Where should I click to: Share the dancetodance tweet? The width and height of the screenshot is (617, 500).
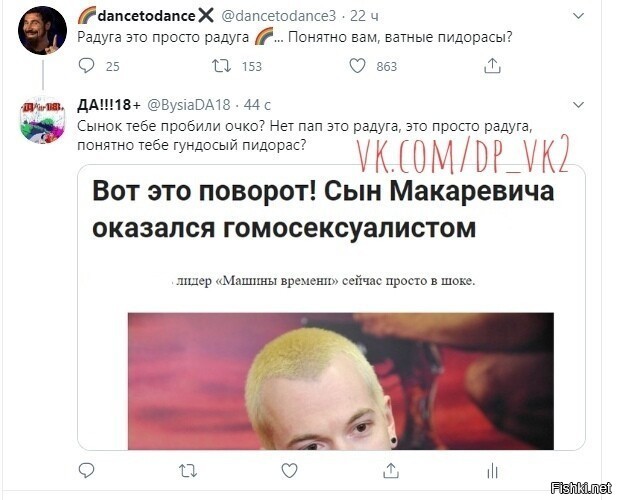492,66
